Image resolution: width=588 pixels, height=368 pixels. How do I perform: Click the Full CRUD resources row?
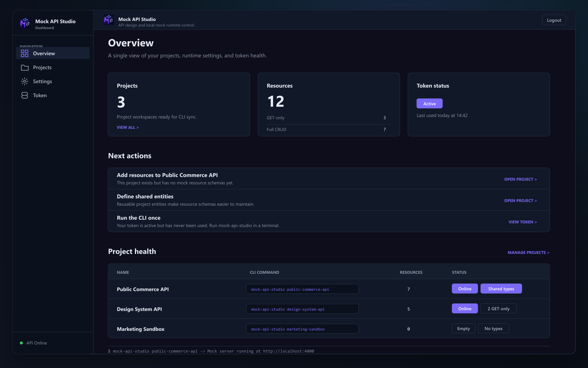329,130
